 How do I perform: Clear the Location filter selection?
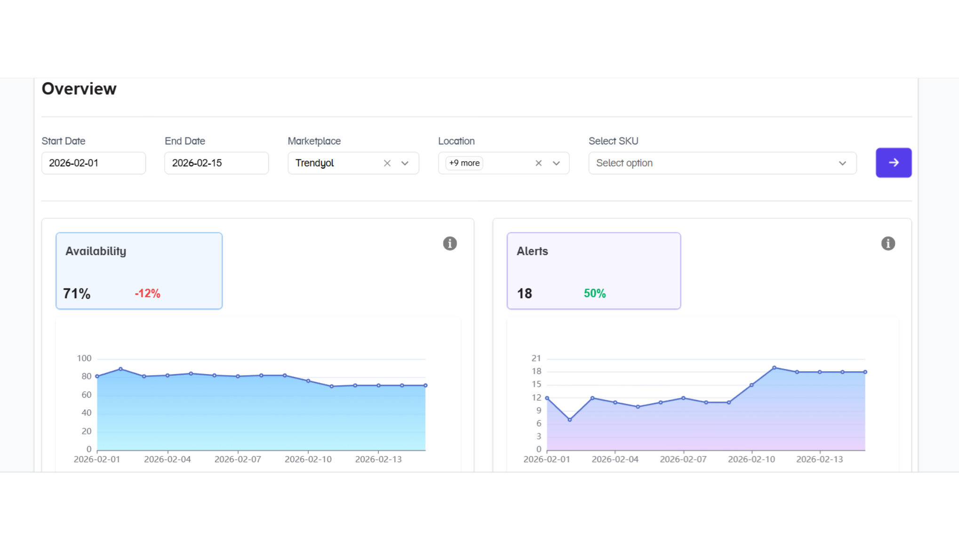point(538,163)
